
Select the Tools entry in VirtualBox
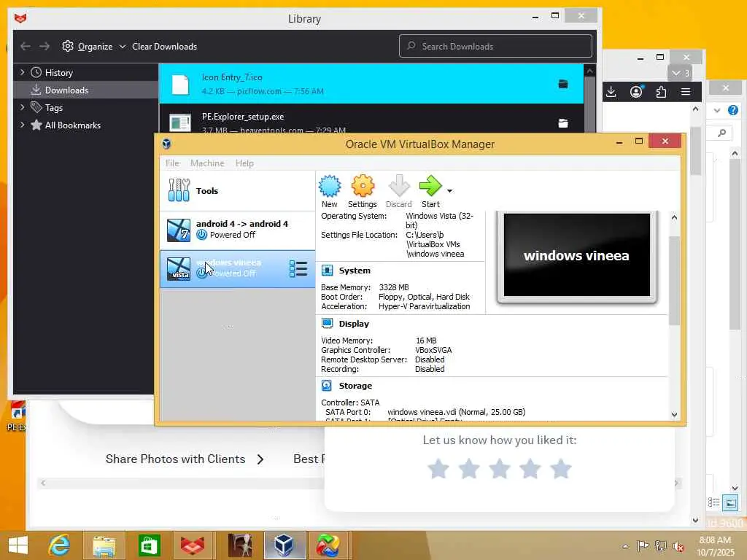point(237,191)
